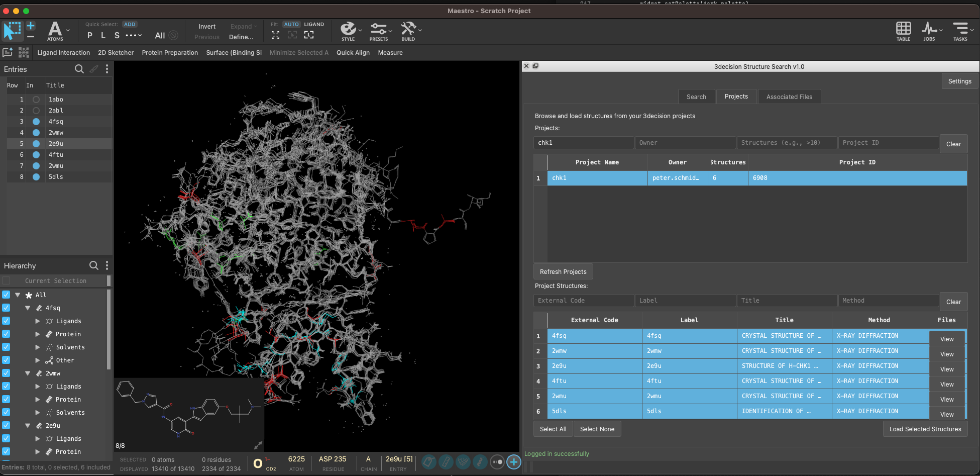Collapse the All node in Hierarchy
This screenshot has height=476, width=980.
[18, 295]
